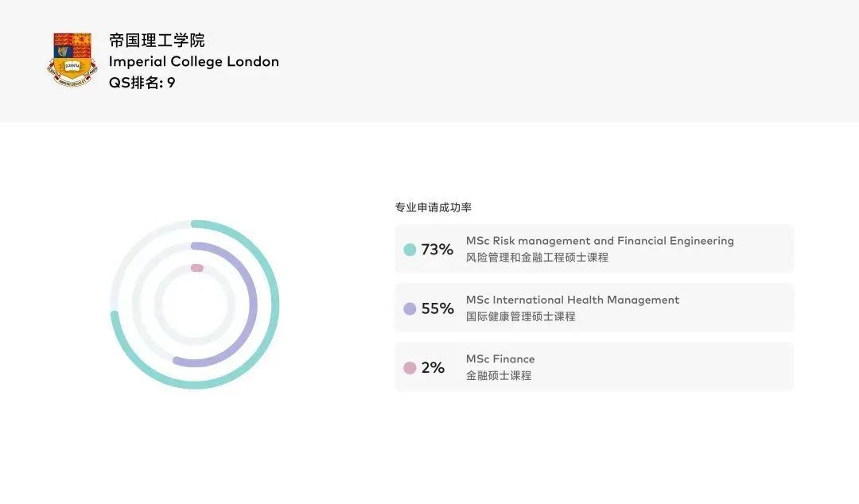Open the MSc Risk management and Financial Engineering card
This screenshot has width=859, height=504.
[x=594, y=249]
